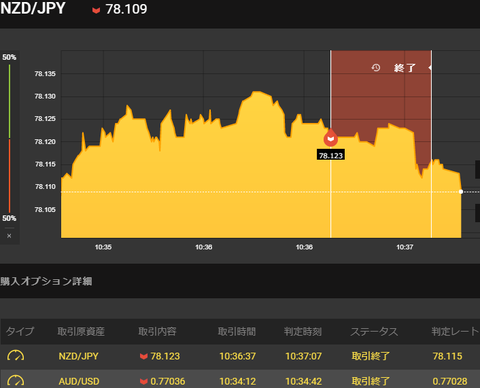Close the sentiment bar using the X icon
The image size is (480, 388).
(9, 236)
